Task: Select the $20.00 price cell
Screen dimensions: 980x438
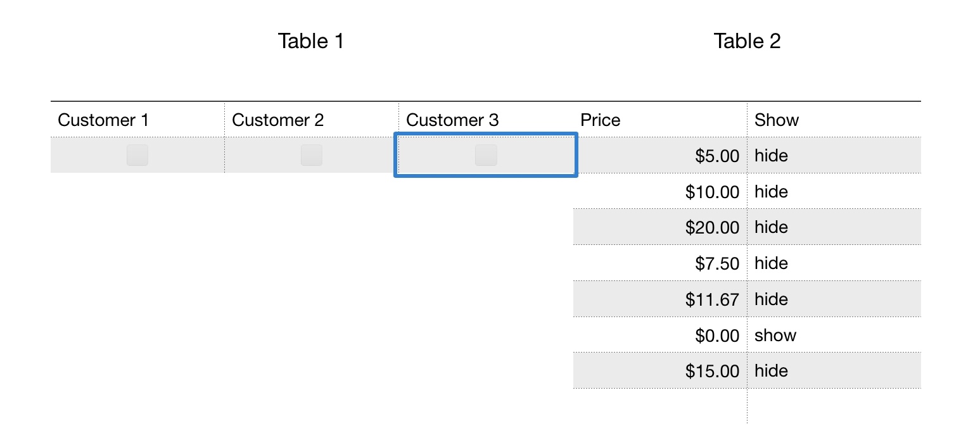Action: click(660, 227)
